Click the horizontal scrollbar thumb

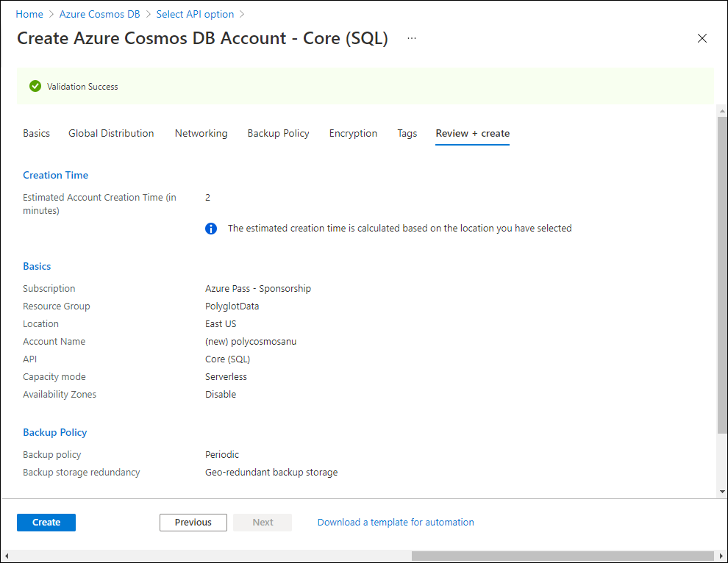(x=563, y=556)
